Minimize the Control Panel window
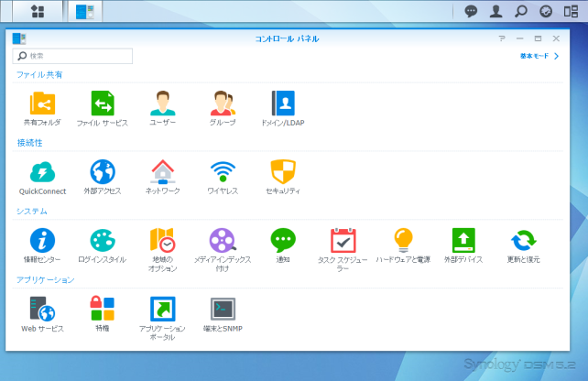The height and width of the screenshot is (381, 588). coord(519,38)
